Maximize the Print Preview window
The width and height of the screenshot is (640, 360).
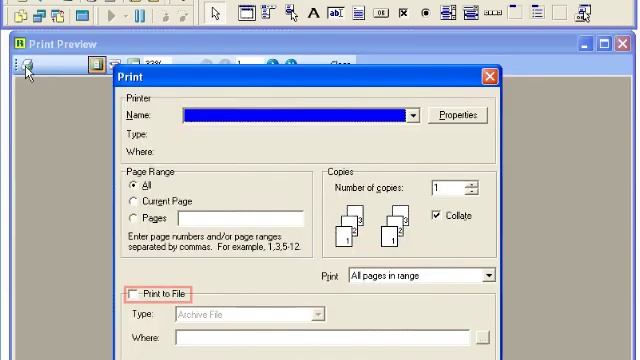[604, 44]
